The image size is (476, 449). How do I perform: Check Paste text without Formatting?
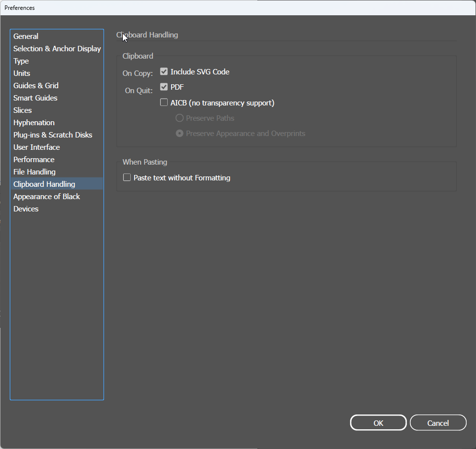127,178
